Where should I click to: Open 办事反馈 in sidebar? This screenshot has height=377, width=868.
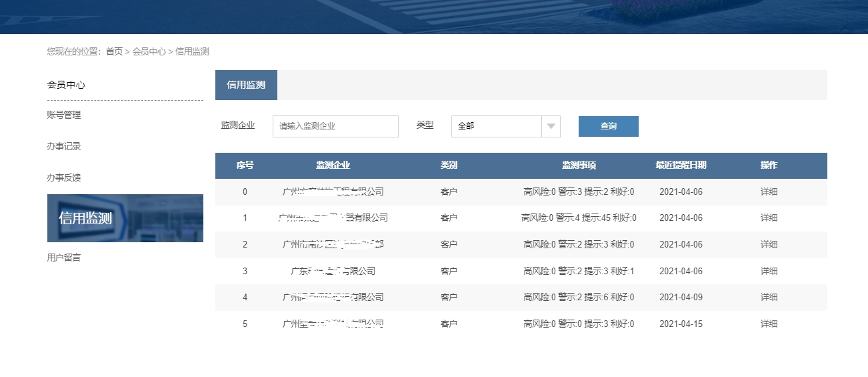pos(64,177)
